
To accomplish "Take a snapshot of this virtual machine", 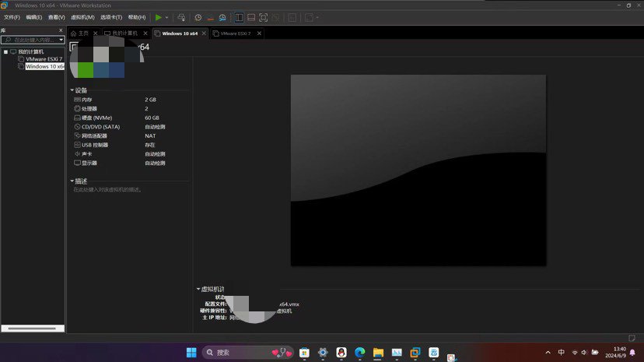I will pyautogui.click(x=198, y=18).
